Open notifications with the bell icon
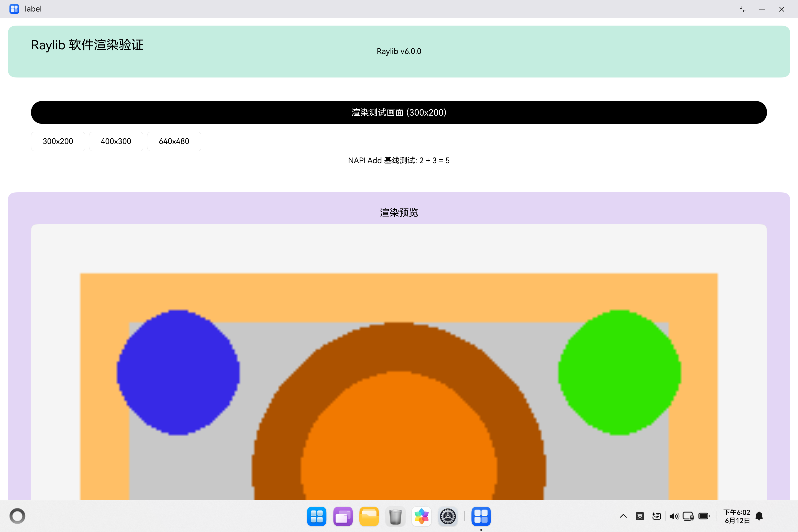798x532 pixels. click(x=759, y=516)
